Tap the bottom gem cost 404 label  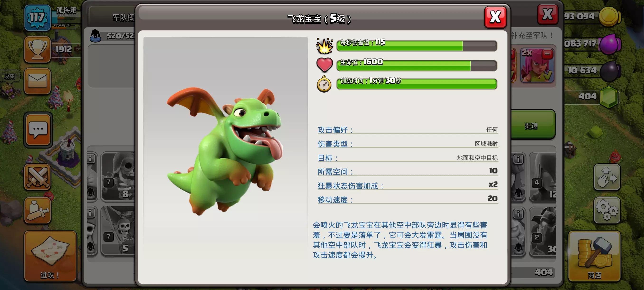[x=544, y=272]
